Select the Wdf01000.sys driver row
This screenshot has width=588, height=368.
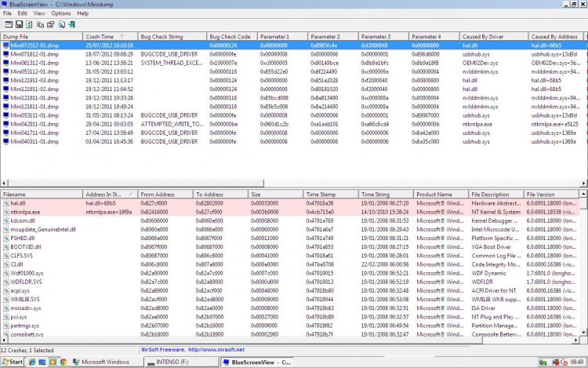coord(289,273)
